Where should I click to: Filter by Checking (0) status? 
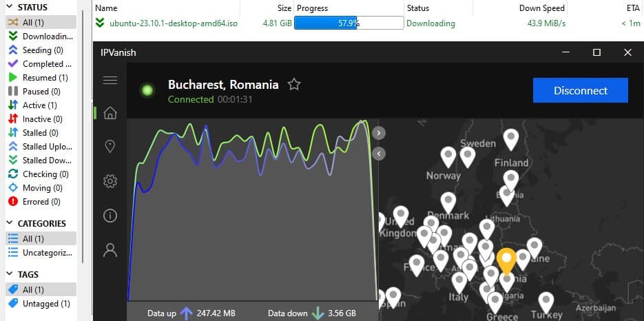41,174
